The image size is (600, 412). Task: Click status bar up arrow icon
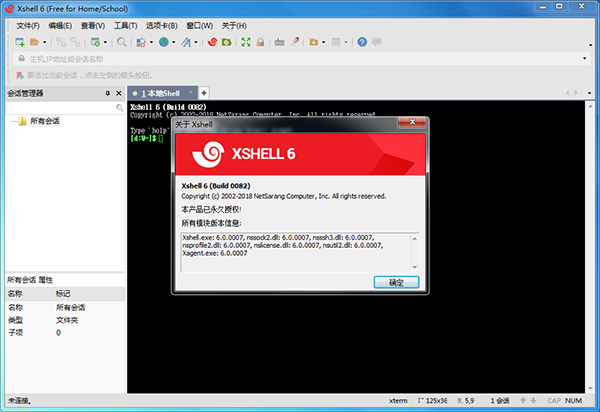click(523, 400)
